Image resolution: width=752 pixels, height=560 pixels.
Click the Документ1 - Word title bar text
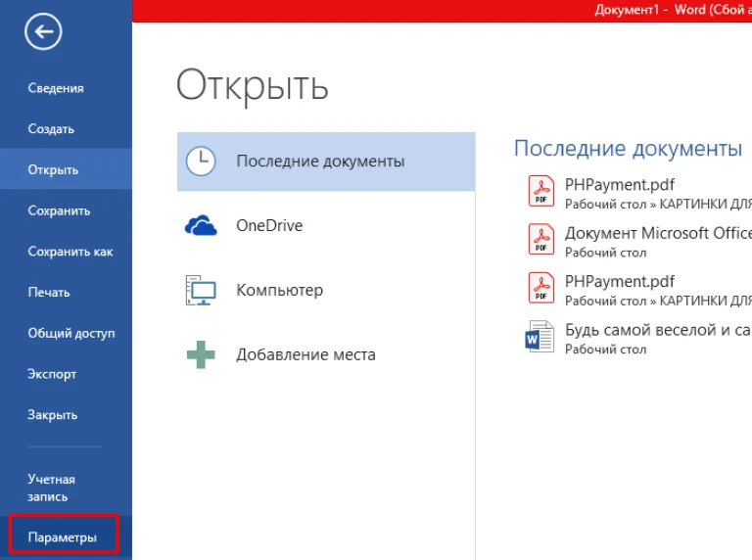(674, 10)
